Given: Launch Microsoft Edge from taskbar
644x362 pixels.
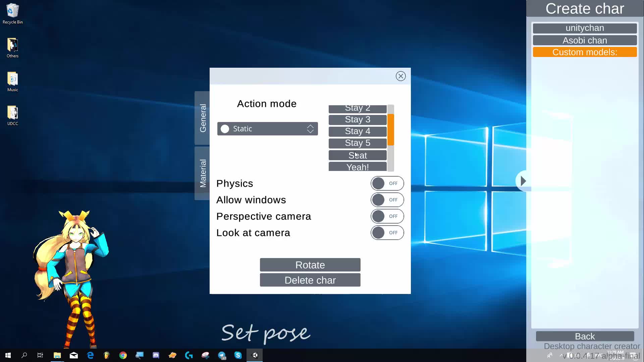Looking at the screenshot, I should [x=90, y=355].
